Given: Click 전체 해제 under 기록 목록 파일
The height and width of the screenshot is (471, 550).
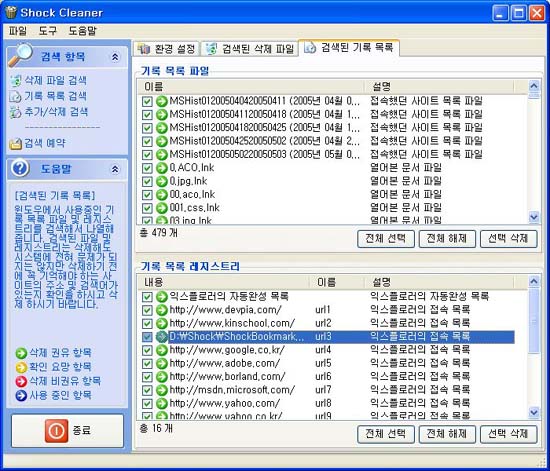Looking at the screenshot, I should tap(447, 239).
